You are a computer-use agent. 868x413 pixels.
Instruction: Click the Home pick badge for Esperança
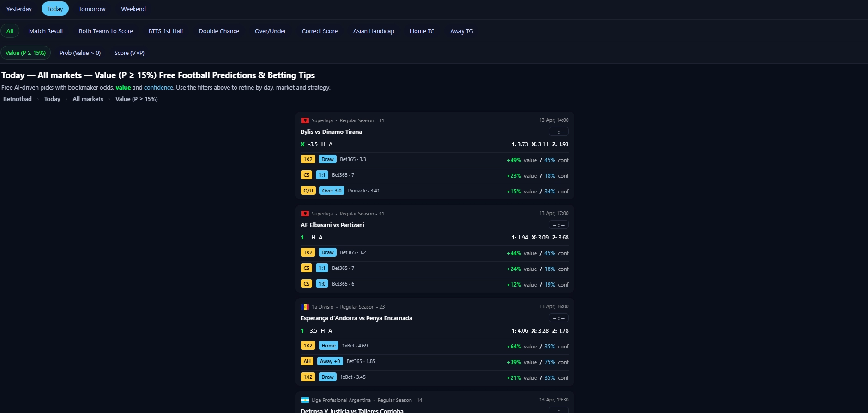tap(328, 346)
